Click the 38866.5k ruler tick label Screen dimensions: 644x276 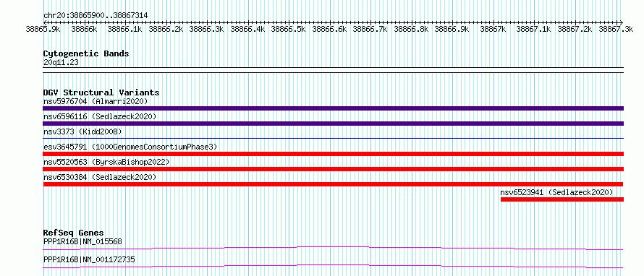pyautogui.click(x=288, y=29)
